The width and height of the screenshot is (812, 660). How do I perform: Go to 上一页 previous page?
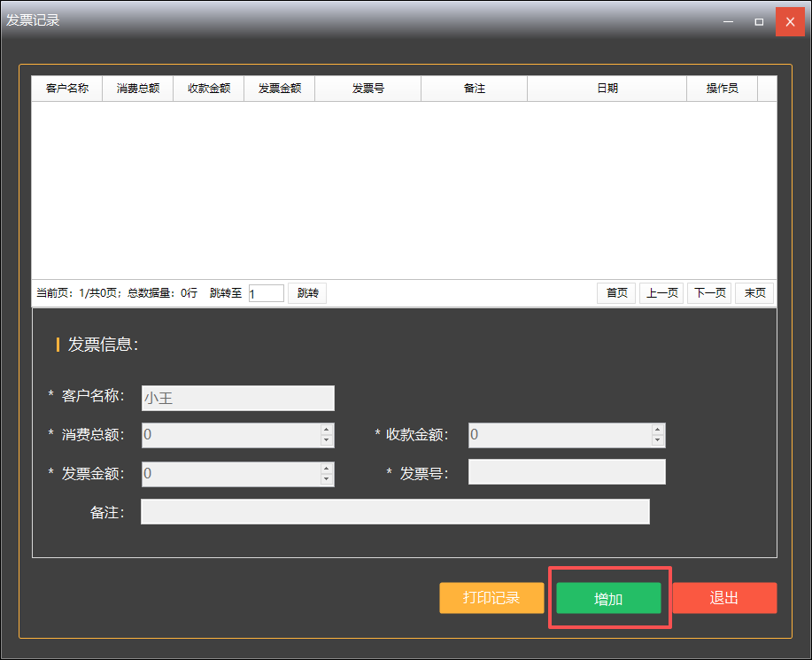click(661, 293)
